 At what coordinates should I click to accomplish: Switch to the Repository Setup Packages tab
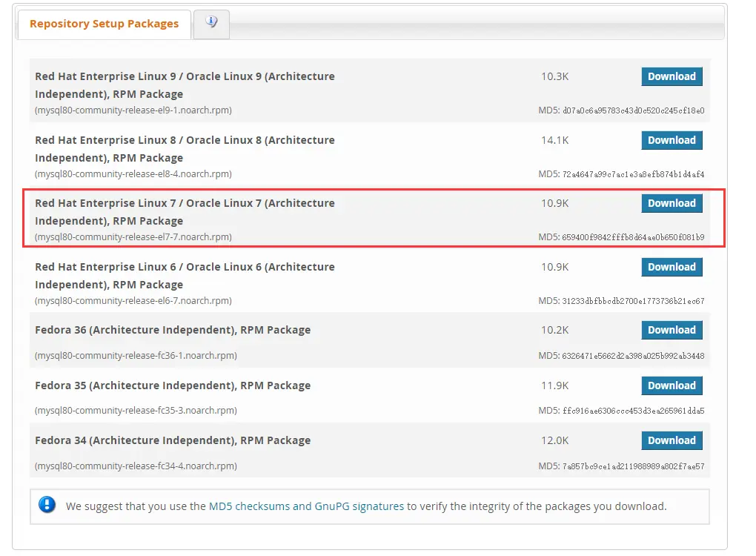[104, 24]
